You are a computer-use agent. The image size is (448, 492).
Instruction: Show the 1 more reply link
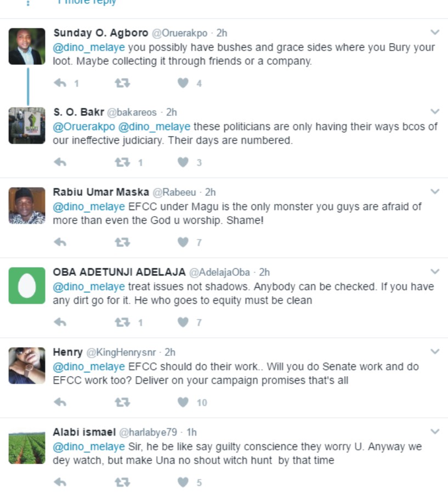(87, 3)
